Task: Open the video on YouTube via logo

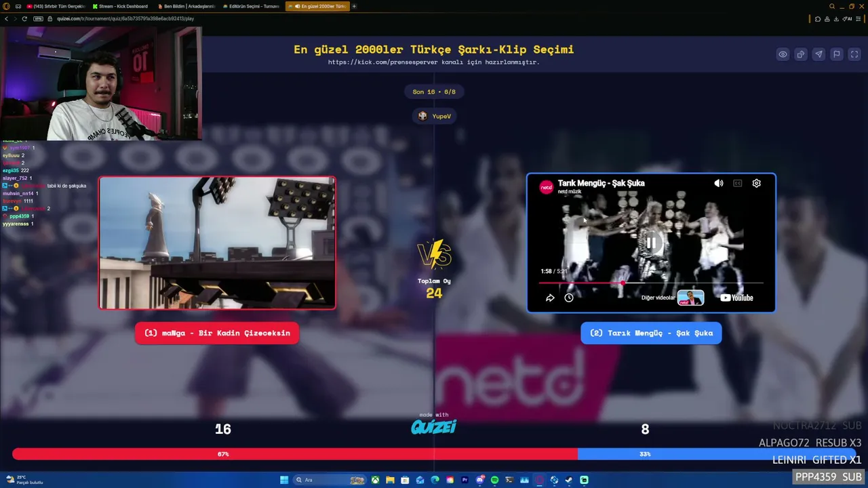Action: click(x=736, y=298)
